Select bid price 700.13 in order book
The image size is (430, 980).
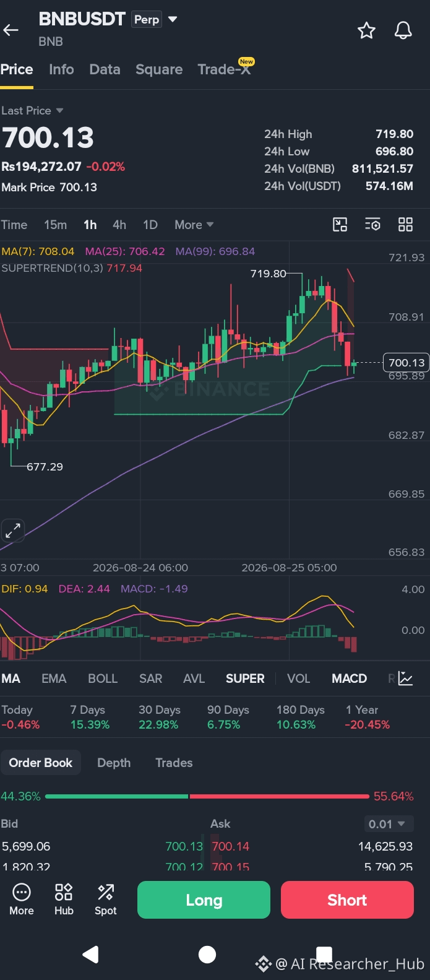coord(184,846)
